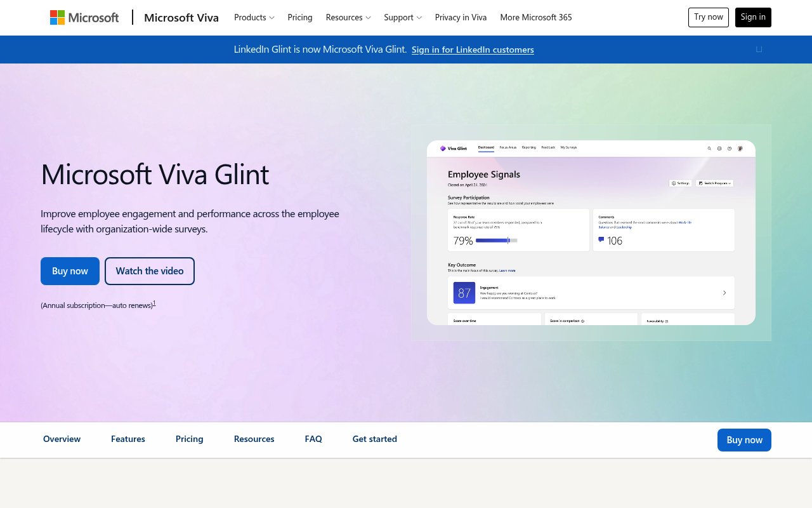Open the Microsoft Viva home link
The height and width of the screenshot is (508, 812).
[x=181, y=17]
